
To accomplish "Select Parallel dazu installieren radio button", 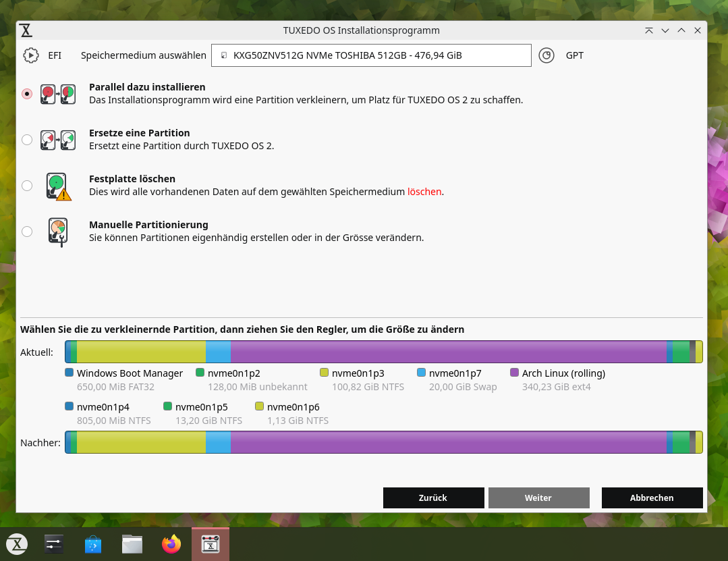I will [x=27, y=94].
